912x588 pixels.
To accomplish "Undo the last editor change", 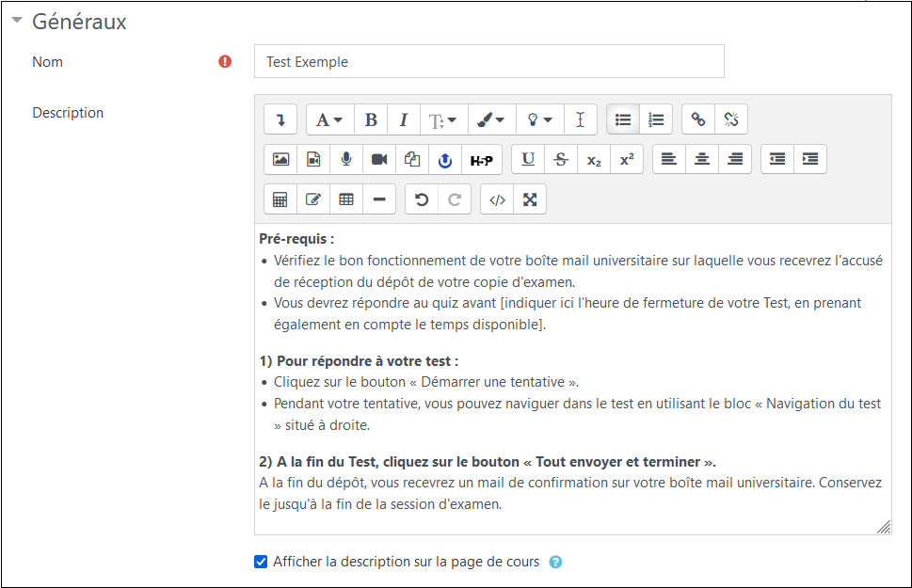I will click(x=421, y=199).
